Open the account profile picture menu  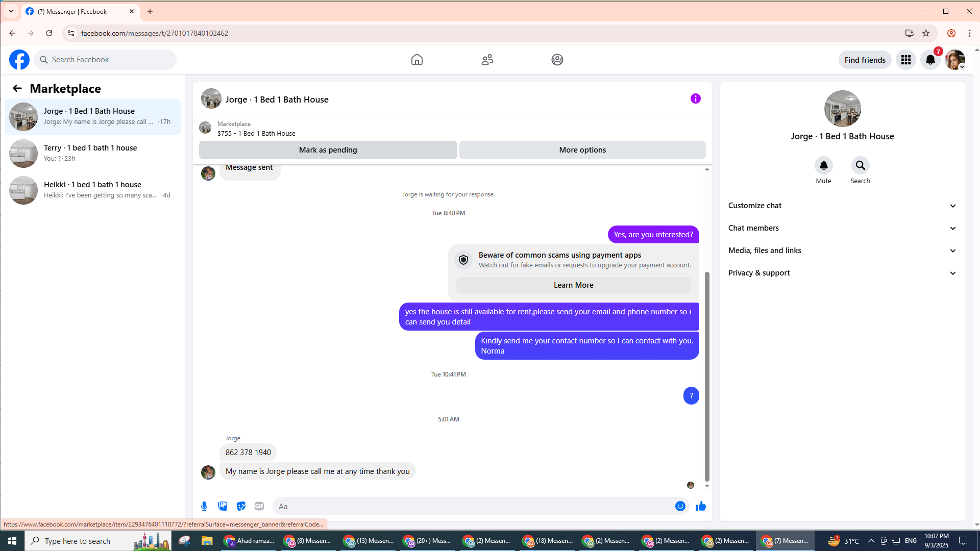[955, 60]
